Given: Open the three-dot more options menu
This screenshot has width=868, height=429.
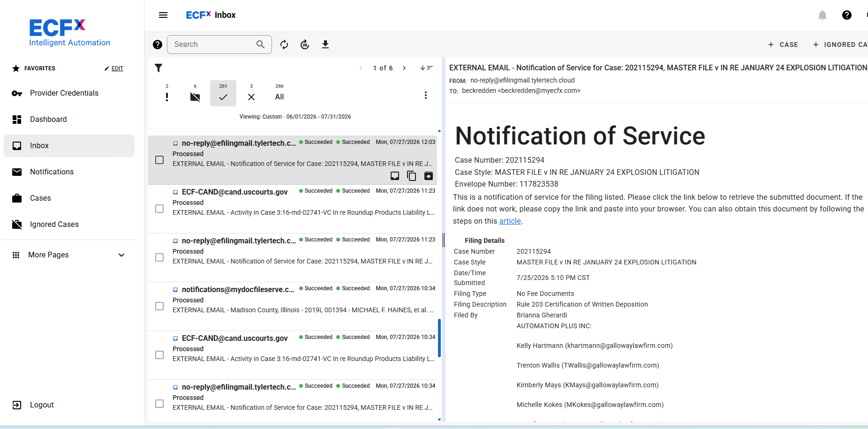Looking at the screenshot, I should point(426,96).
